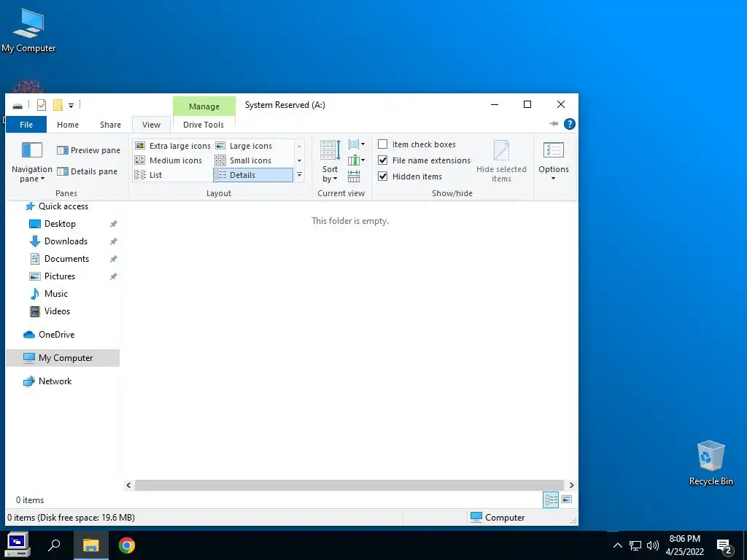The height and width of the screenshot is (560, 747).
Task: Click horizontal scrollbar right arrow
Action: point(571,485)
